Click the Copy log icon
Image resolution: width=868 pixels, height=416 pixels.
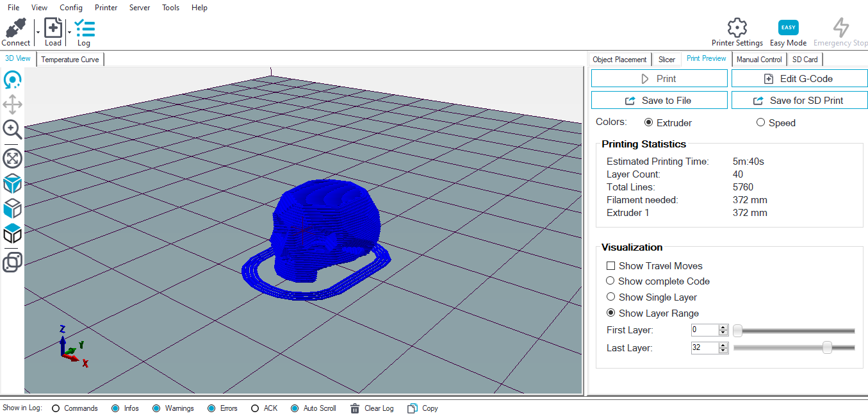click(412, 408)
